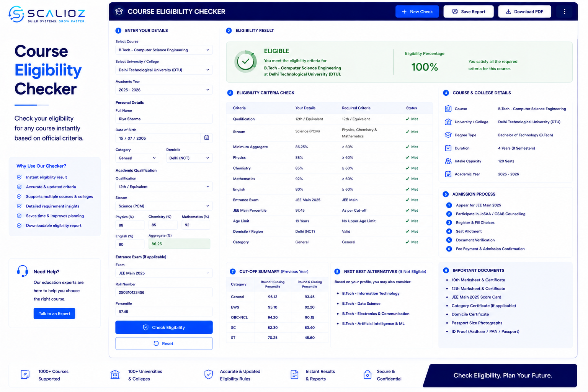Open the Select University / College dropdown
This screenshot has width=588, height=392.
coord(164,70)
